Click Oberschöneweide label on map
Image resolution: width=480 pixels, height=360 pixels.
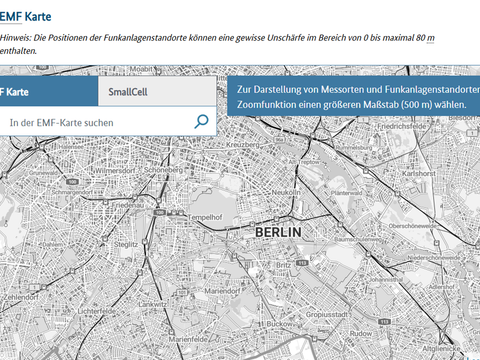click(412, 226)
